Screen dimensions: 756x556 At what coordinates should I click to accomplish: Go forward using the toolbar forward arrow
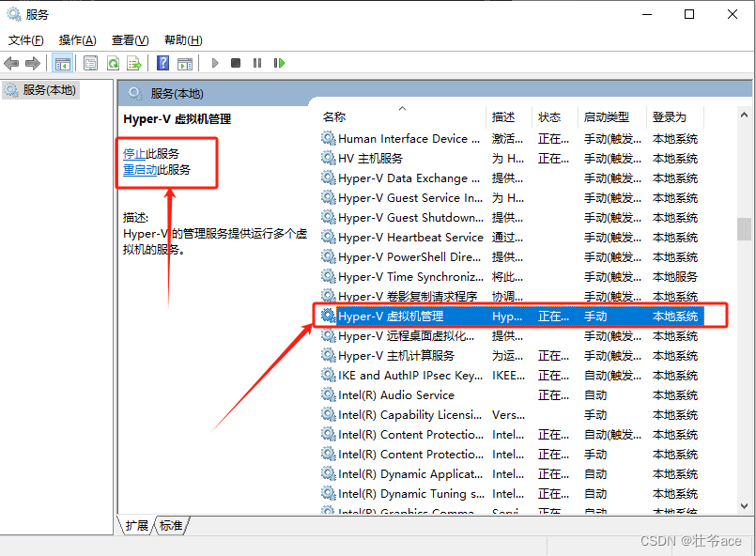pyautogui.click(x=32, y=63)
